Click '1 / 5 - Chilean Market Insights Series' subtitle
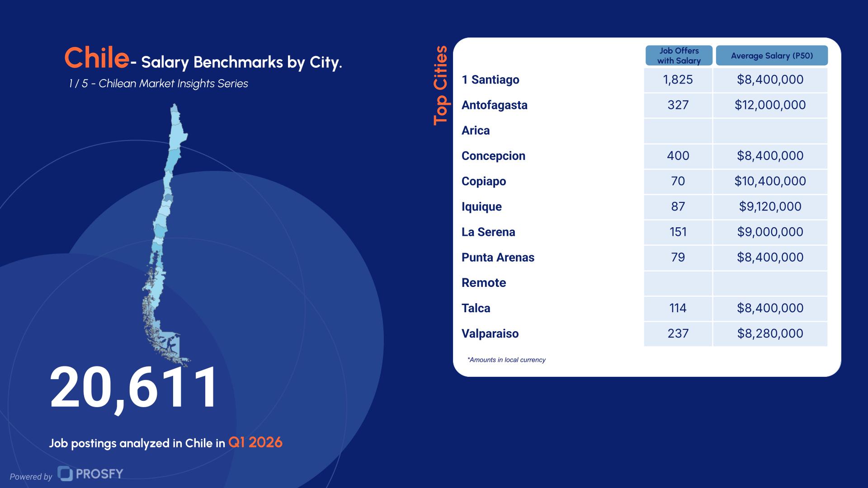This screenshot has width=868, height=488. coord(158,84)
